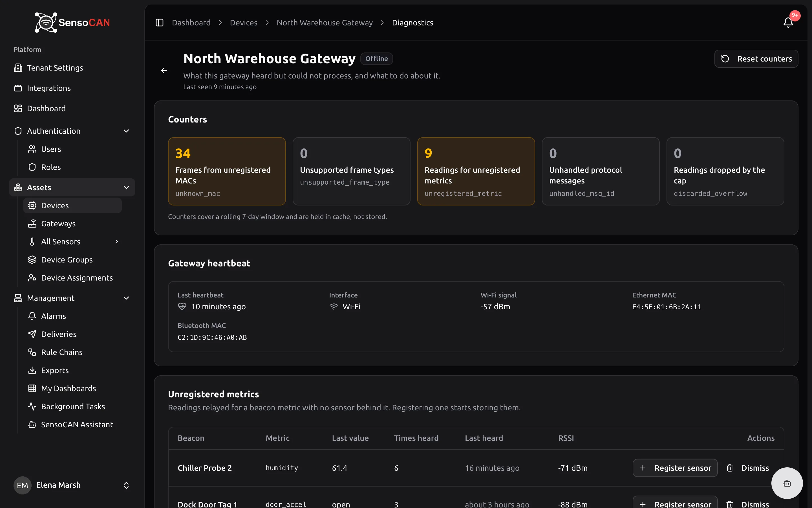Click the Roles shield icon
Image resolution: width=812 pixels, height=508 pixels.
click(32, 167)
